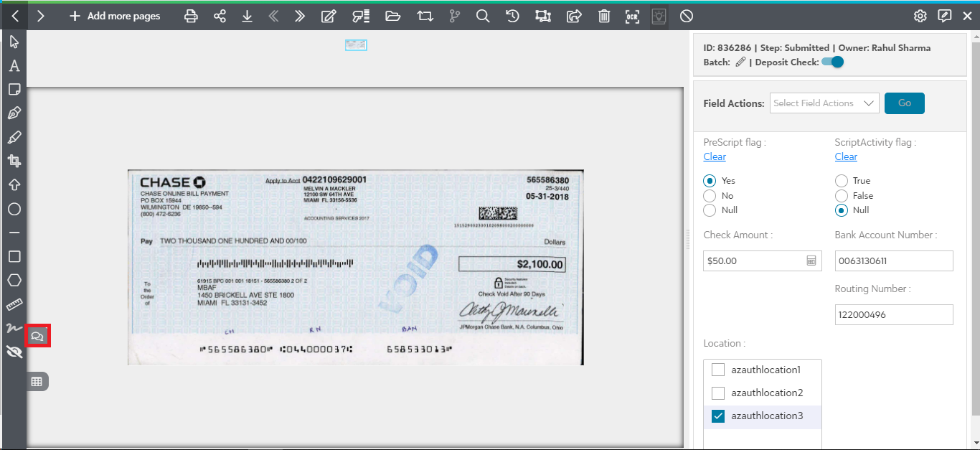The height and width of the screenshot is (450, 980).
Task: Open the Select Field Actions dropdown
Action: (824, 103)
